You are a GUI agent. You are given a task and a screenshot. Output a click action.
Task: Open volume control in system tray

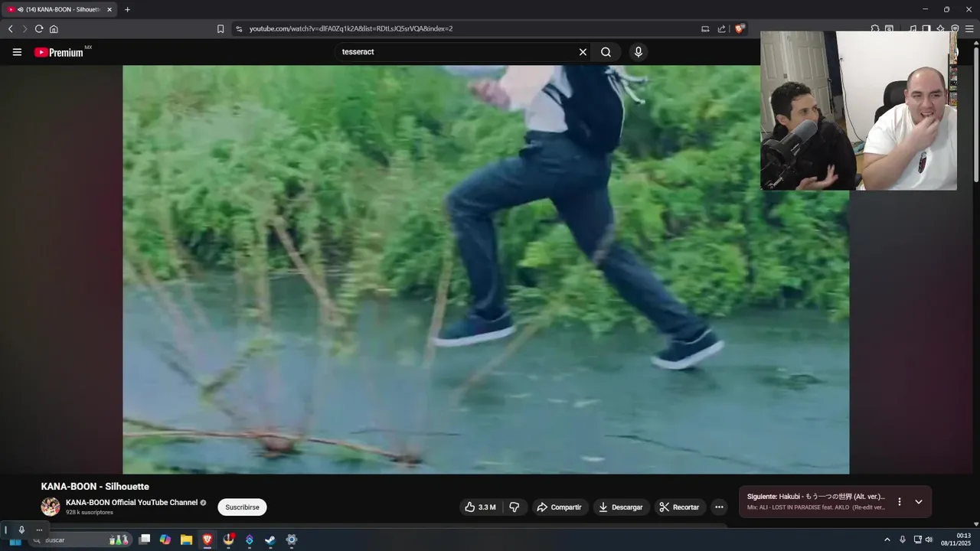[929, 540]
